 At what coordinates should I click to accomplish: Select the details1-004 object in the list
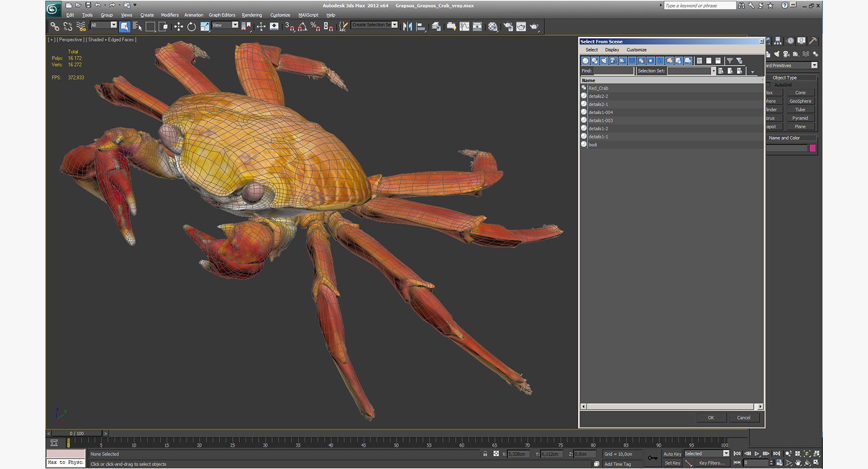click(x=601, y=113)
